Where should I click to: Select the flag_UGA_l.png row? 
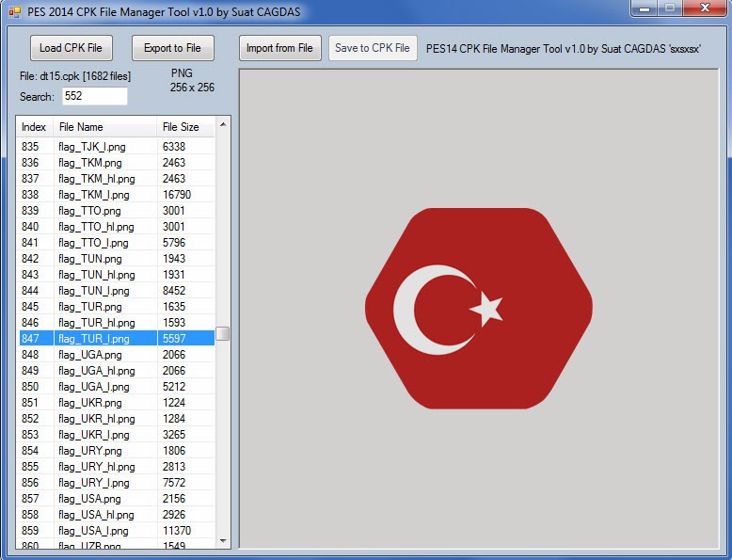(117, 387)
